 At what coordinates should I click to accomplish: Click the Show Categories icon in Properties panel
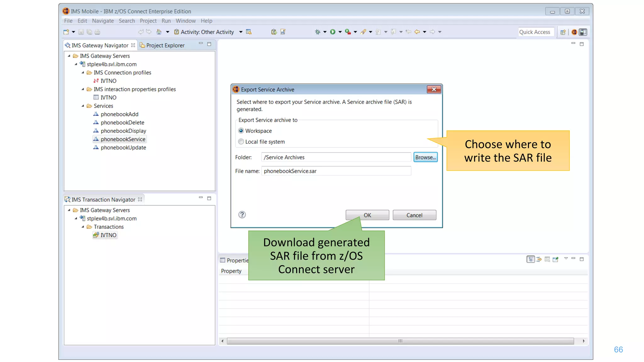click(x=531, y=259)
